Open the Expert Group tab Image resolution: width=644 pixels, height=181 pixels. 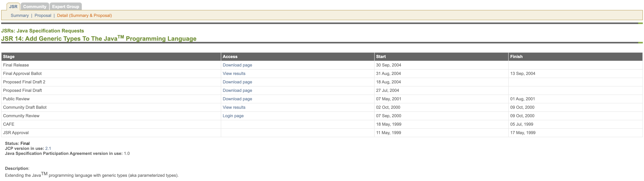click(x=65, y=7)
